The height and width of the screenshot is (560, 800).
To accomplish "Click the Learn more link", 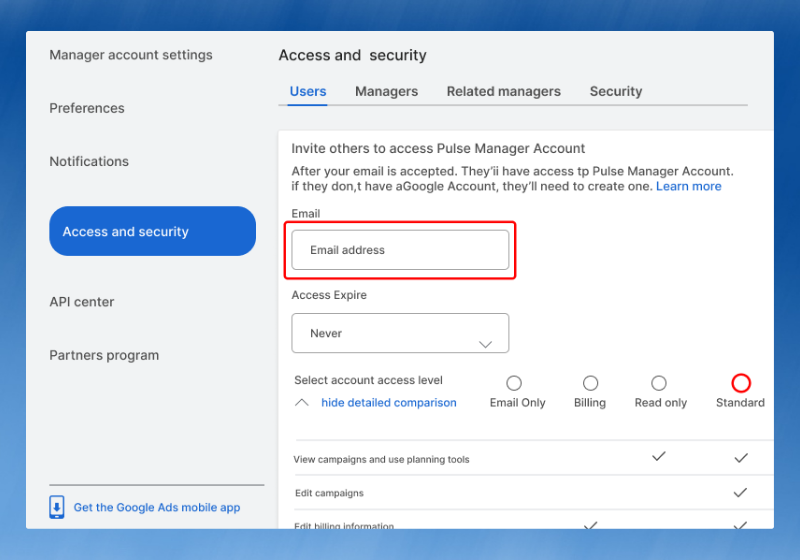I will point(688,187).
